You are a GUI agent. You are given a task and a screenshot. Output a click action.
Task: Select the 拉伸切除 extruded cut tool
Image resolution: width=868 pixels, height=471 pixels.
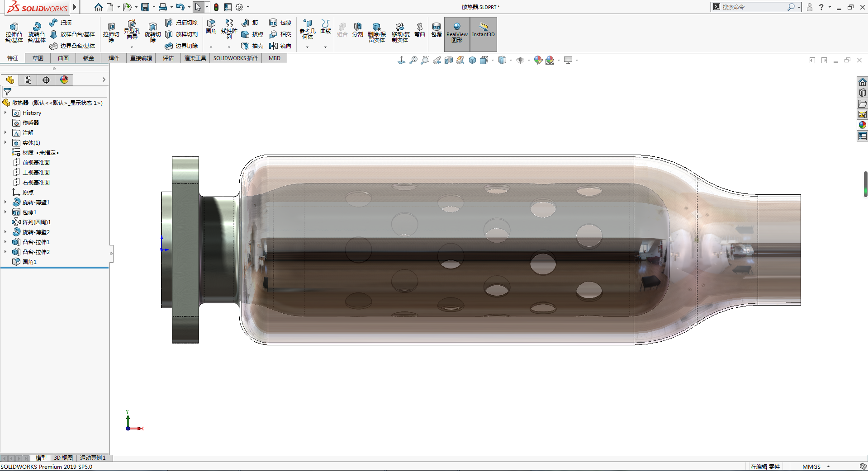tap(111, 33)
